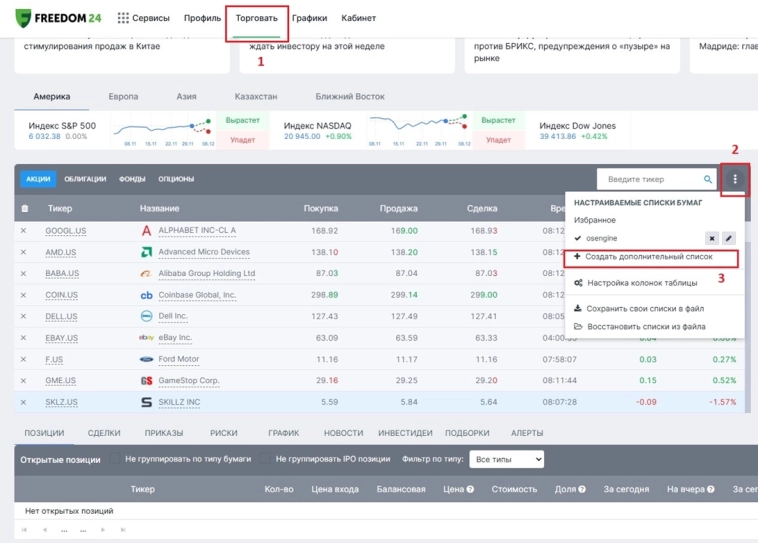The width and height of the screenshot is (758, 543).
Task: Open the Торговать tab in top navigation
Action: pos(257,18)
